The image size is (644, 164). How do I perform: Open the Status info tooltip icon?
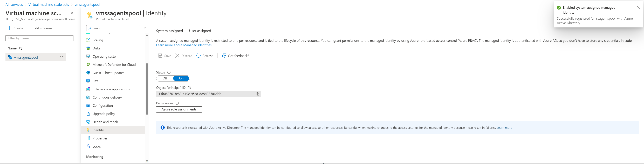click(169, 72)
